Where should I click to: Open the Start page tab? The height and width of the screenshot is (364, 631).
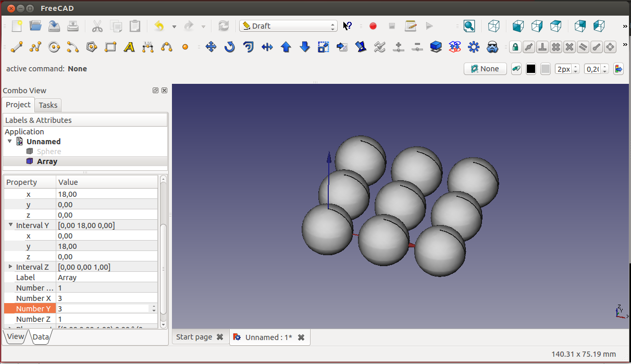pyautogui.click(x=194, y=337)
